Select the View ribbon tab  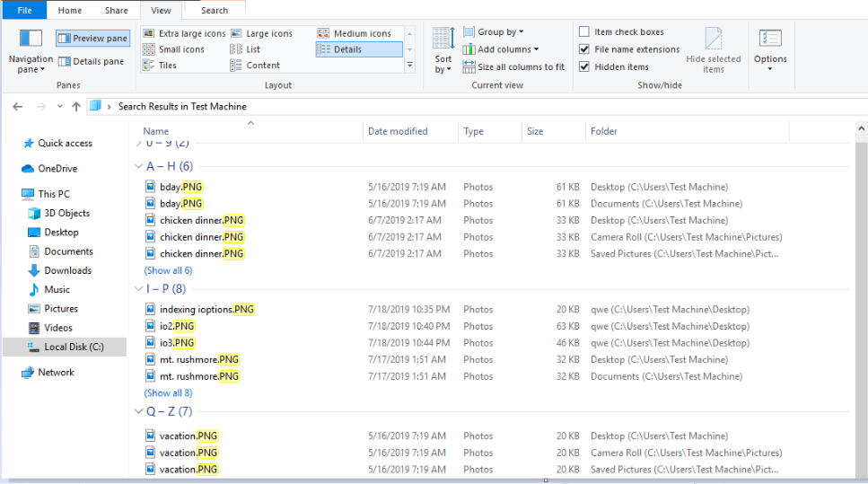(x=161, y=10)
